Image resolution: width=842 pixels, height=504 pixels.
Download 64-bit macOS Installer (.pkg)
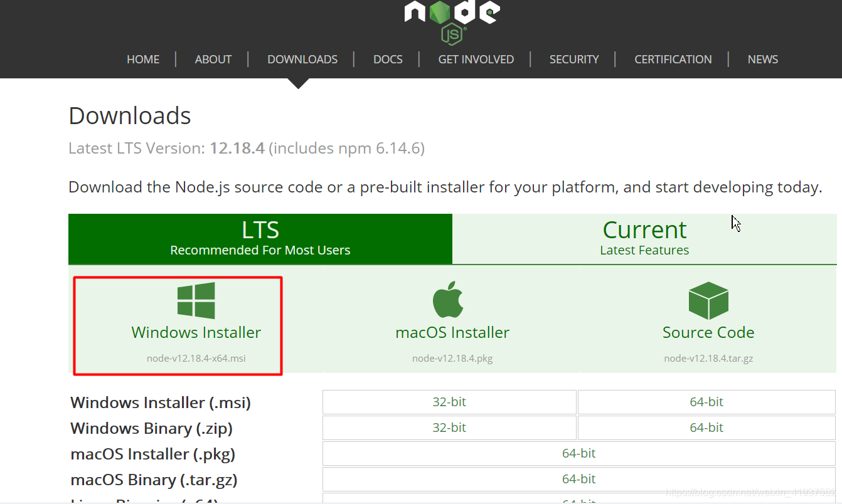(578, 453)
